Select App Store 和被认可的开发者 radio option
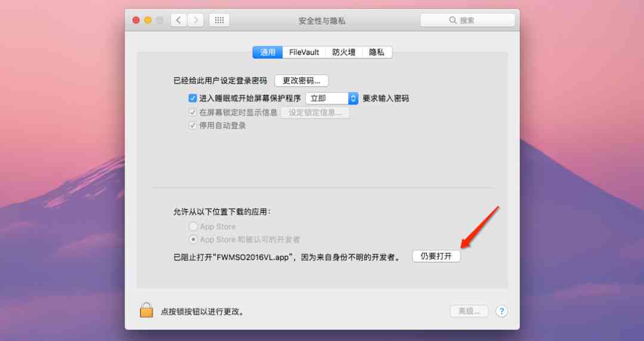 click(193, 239)
